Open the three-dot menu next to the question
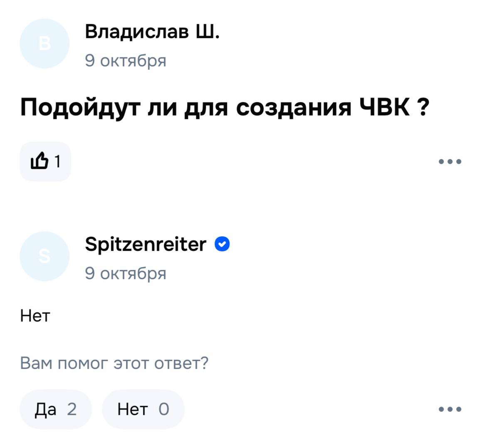 click(x=450, y=161)
